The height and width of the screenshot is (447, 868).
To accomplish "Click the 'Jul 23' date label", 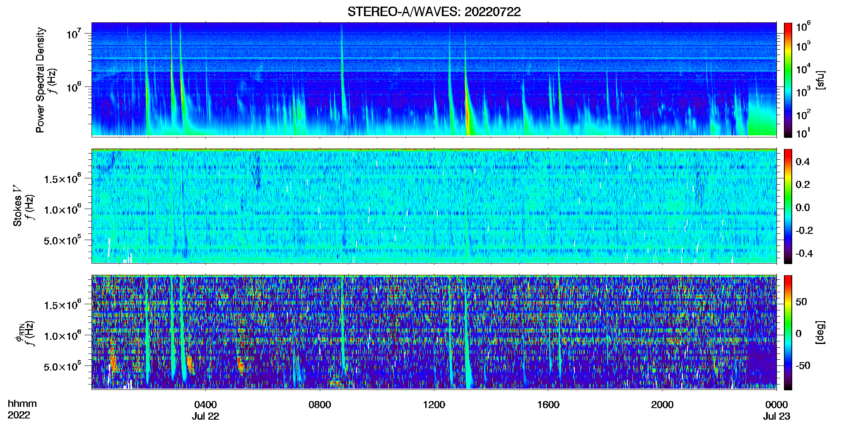I will (x=776, y=416).
